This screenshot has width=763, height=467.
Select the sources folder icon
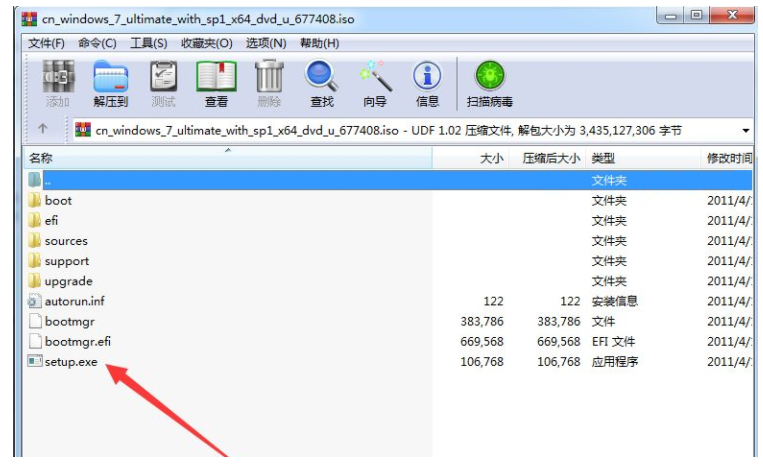(x=35, y=240)
